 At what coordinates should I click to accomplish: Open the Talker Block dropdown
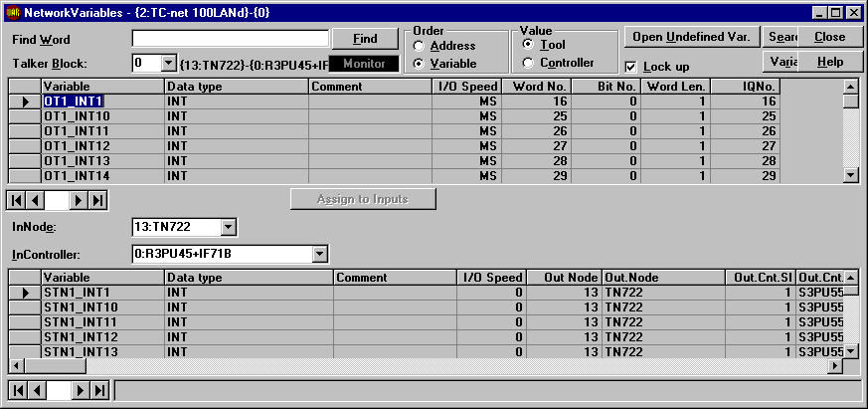[167, 63]
